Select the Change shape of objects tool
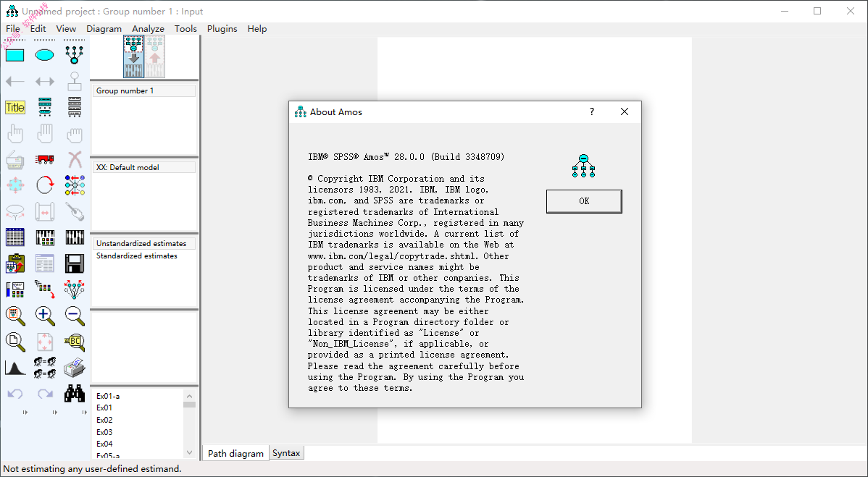The width and height of the screenshot is (868, 477). click(15, 185)
